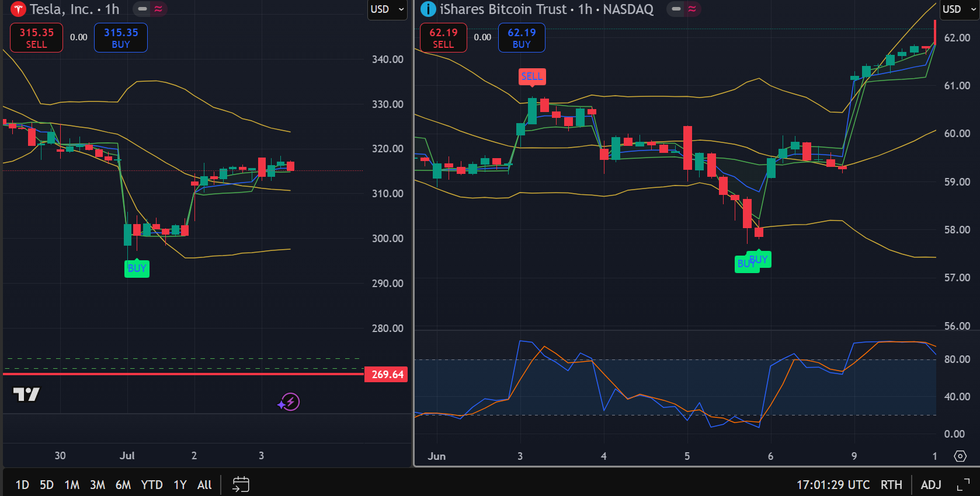
Task: Click the Tesla chart pink approximation icon
Action: click(158, 9)
